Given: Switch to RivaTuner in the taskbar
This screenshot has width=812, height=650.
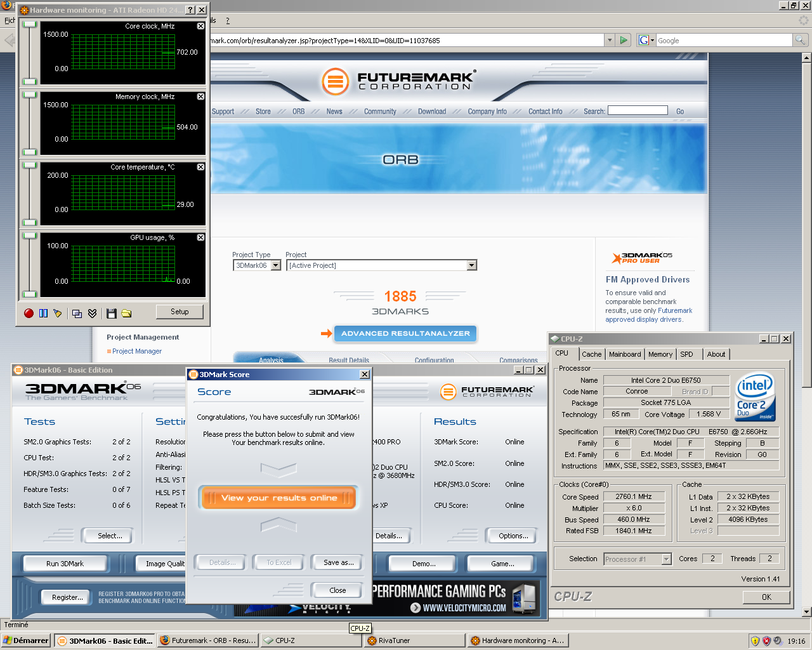Looking at the screenshot, I should click(414, 640).
